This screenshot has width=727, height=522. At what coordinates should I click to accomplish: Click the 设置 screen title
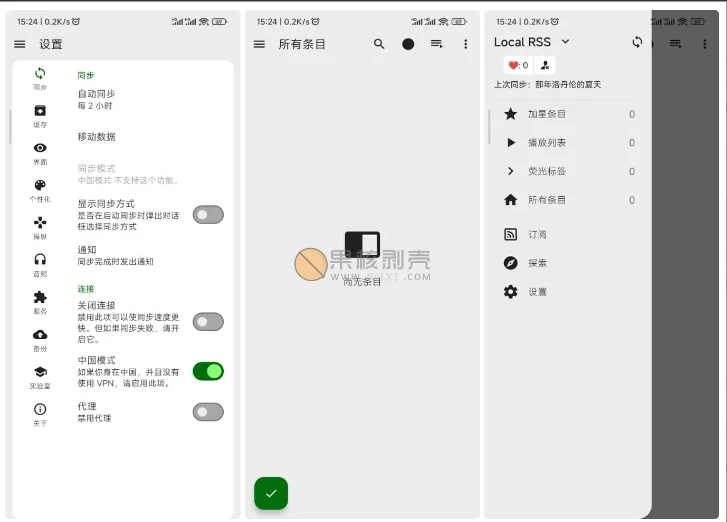point(51,45)
